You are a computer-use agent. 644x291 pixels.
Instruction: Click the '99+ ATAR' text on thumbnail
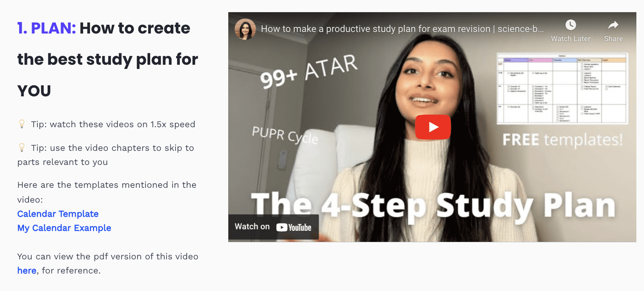coord(309,71)
